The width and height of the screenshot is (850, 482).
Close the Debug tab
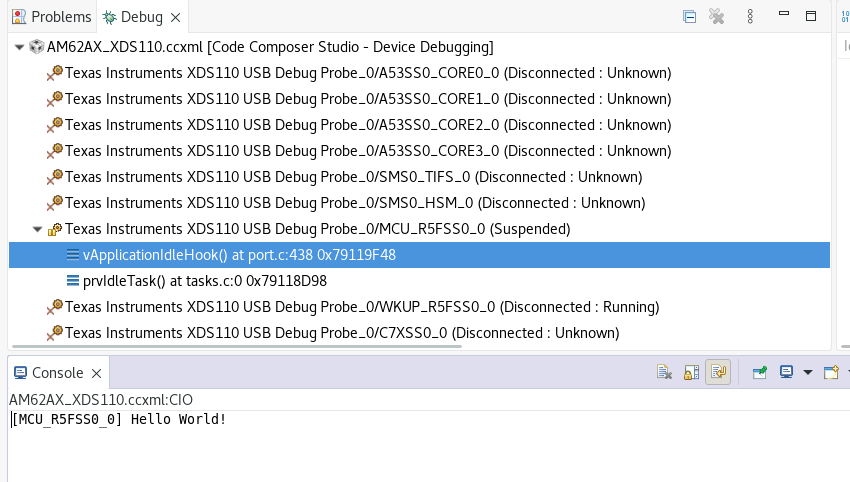coord(176,17)
